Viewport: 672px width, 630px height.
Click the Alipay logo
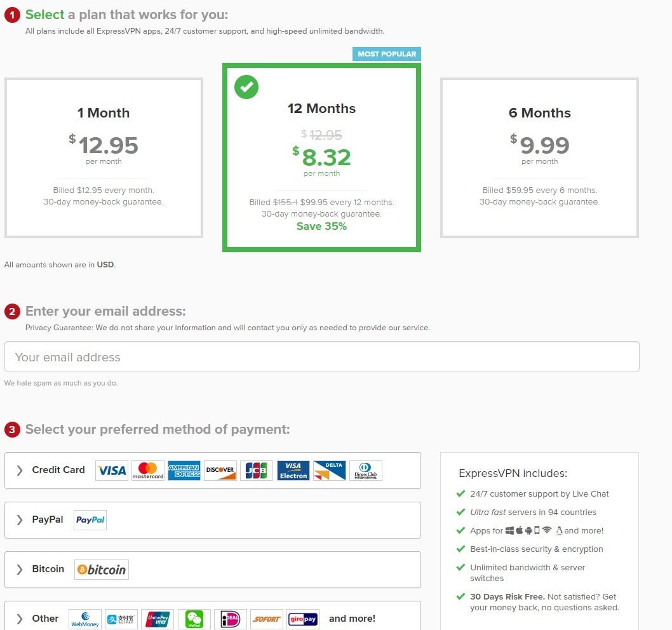121,619
